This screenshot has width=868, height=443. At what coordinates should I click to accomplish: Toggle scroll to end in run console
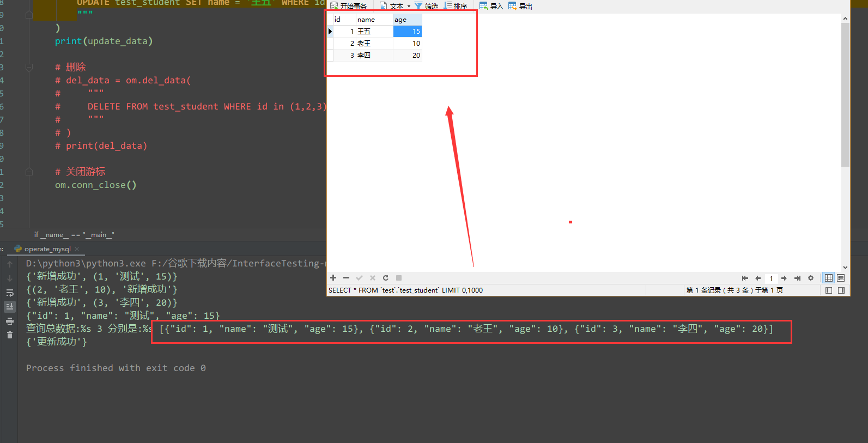tap(10, 307)
